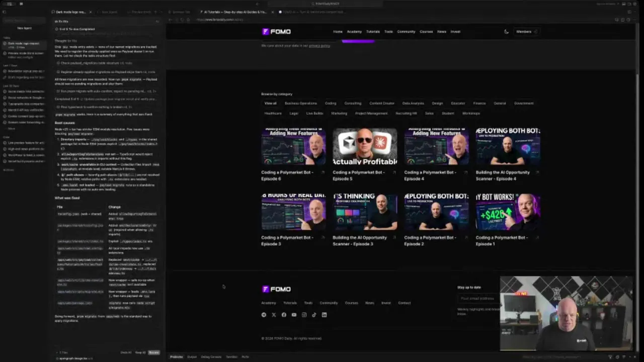Screen dimensions: 644x362
Task: Filter by Consulting category
Action: [353, 103]
